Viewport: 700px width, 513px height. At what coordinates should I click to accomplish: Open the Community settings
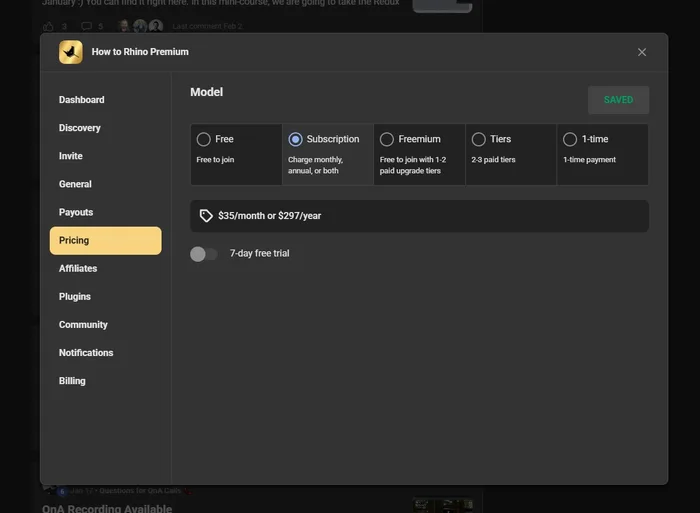click(x=83, y=325)
